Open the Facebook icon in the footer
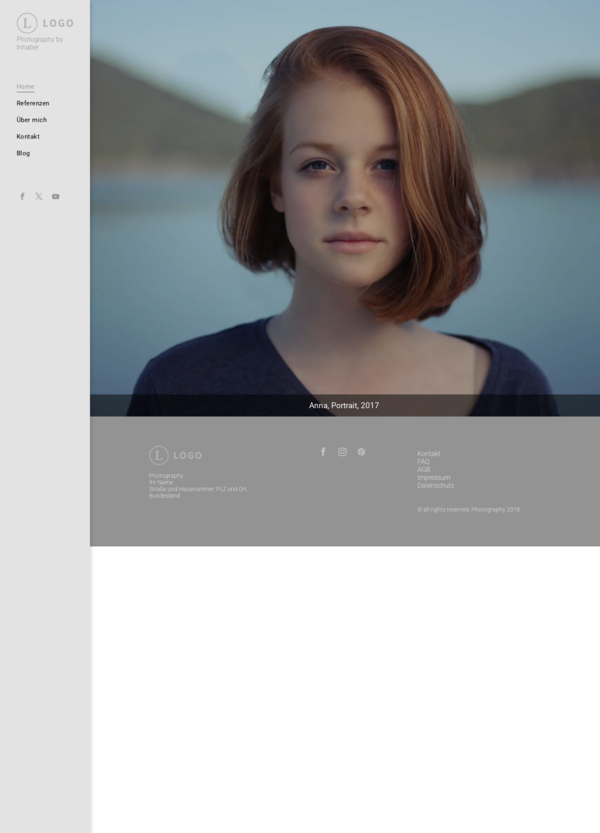 click(323, 452)
